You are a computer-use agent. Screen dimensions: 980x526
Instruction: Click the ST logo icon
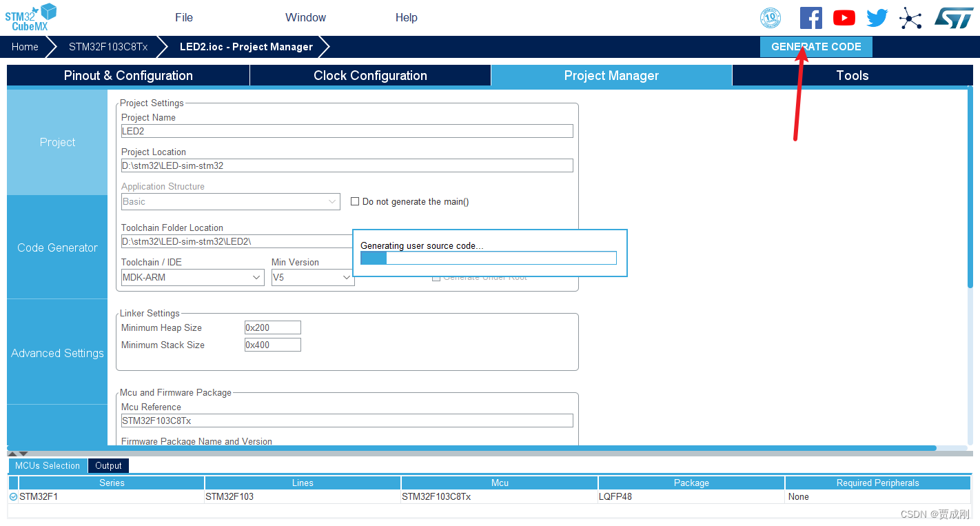[x=954, y=18]
